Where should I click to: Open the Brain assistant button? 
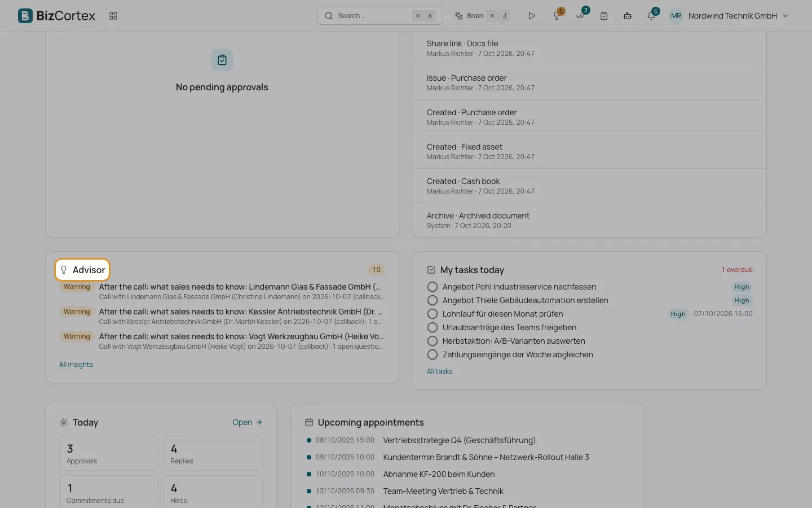(483, 16)
